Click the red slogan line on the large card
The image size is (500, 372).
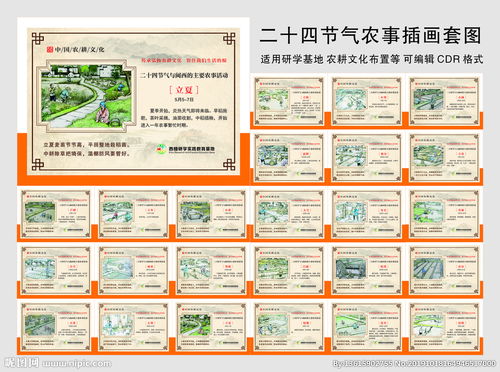coord(184,60)
